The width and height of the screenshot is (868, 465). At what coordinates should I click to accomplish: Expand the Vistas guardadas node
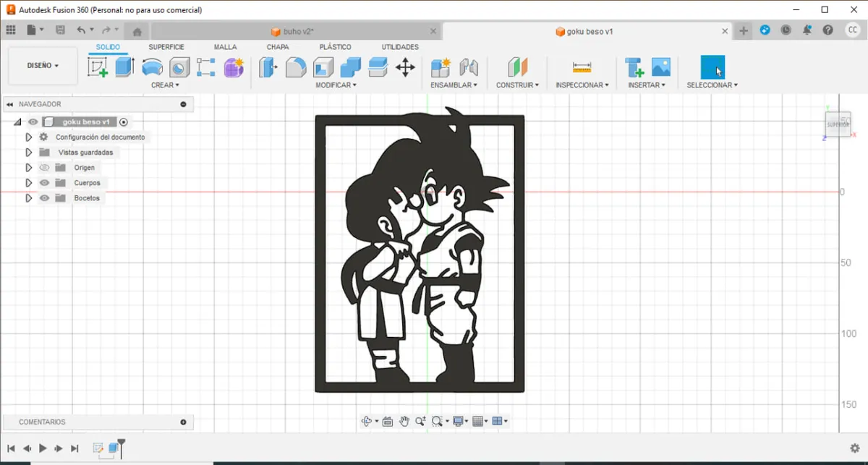point(28,153)
